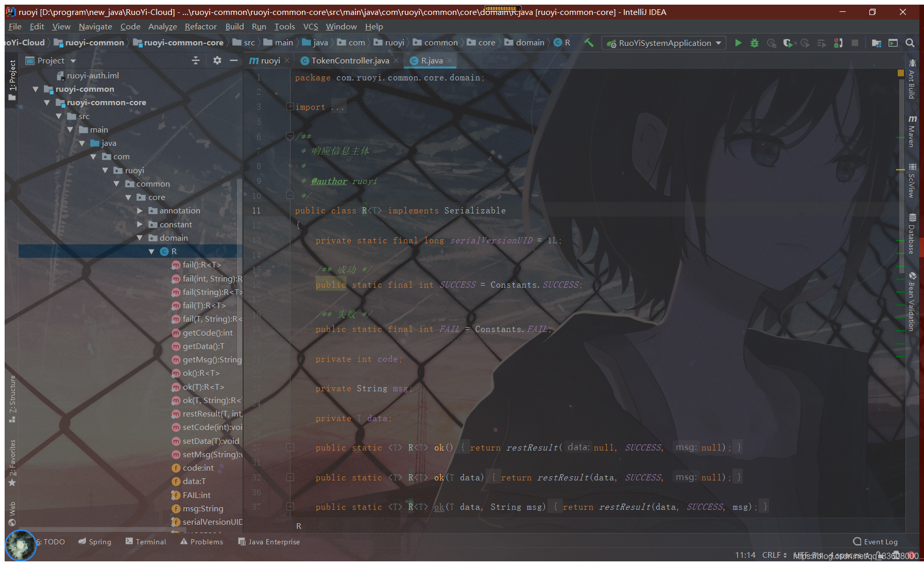
Task: Click Run with Coverage shield icon
Action: 788,43
